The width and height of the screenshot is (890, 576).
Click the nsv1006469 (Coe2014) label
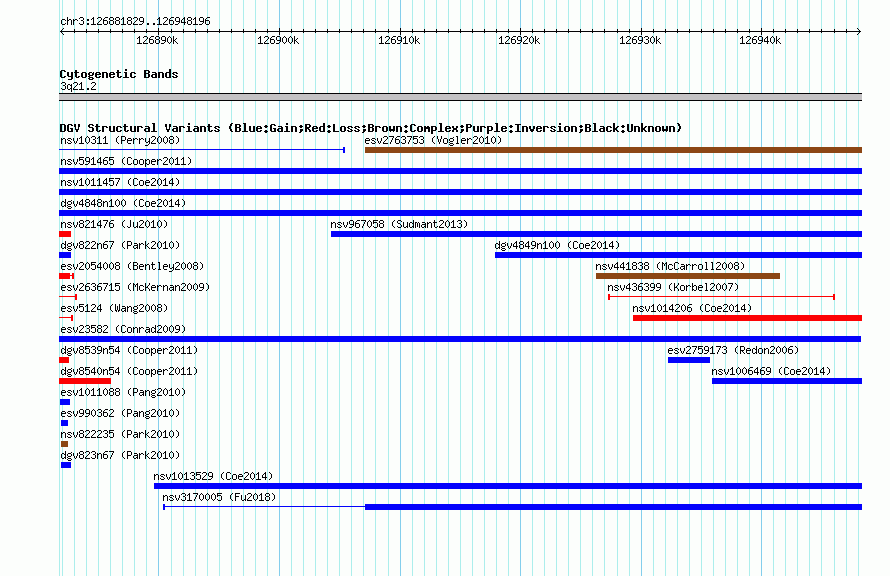tap(771, 371)
